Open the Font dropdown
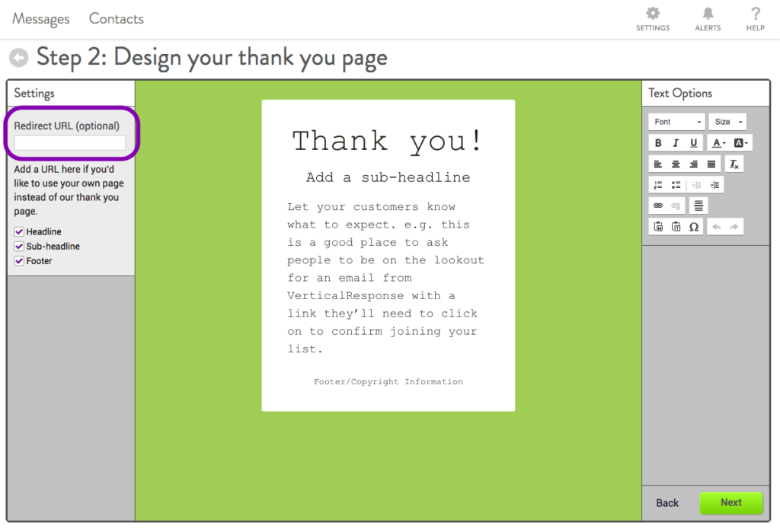This screenshot has height=532, width=780. [674, 122]
